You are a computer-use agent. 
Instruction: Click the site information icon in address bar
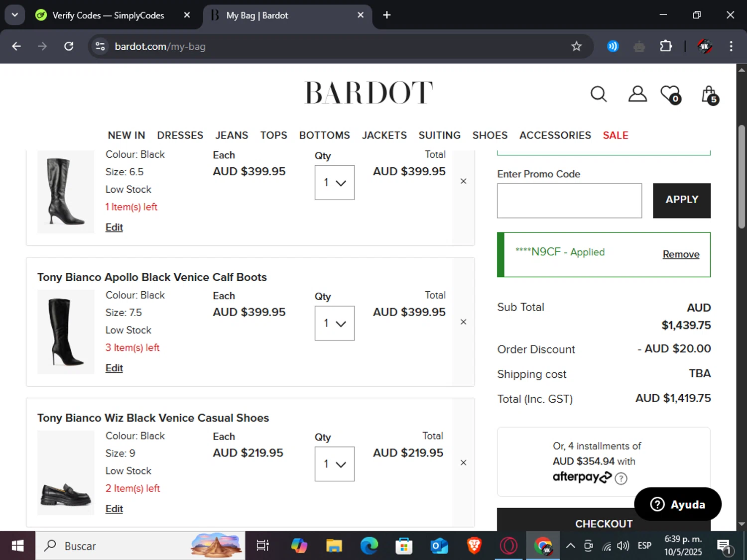coord(100,46)
